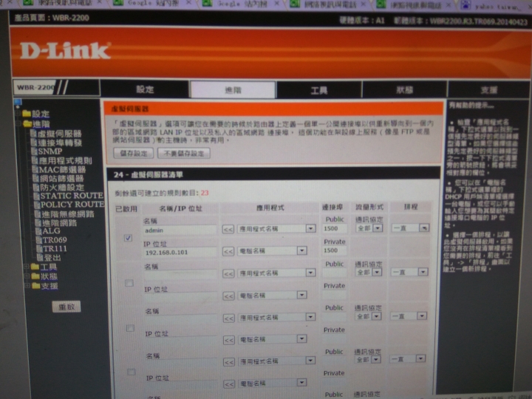Enable the third virtual server rule checkbox
Image resolution: width=532 pixels, height=399 pixels.
(x=130, y=328)
